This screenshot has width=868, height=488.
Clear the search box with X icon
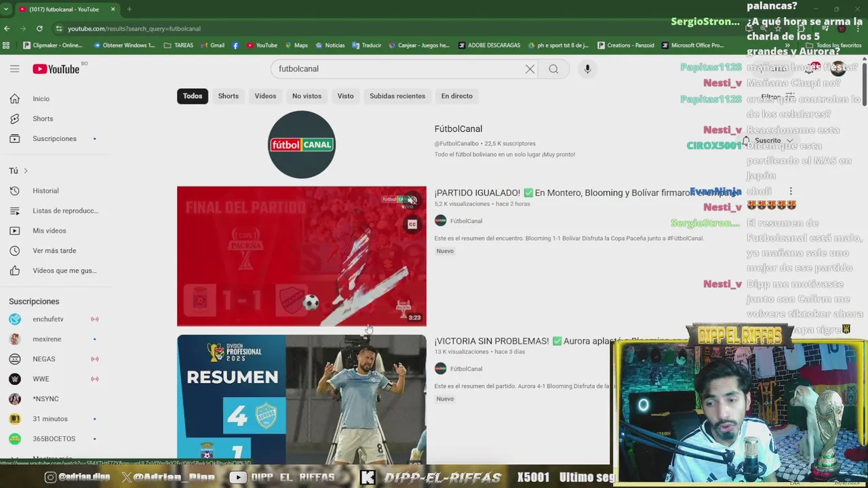click(x=530, y=68)
